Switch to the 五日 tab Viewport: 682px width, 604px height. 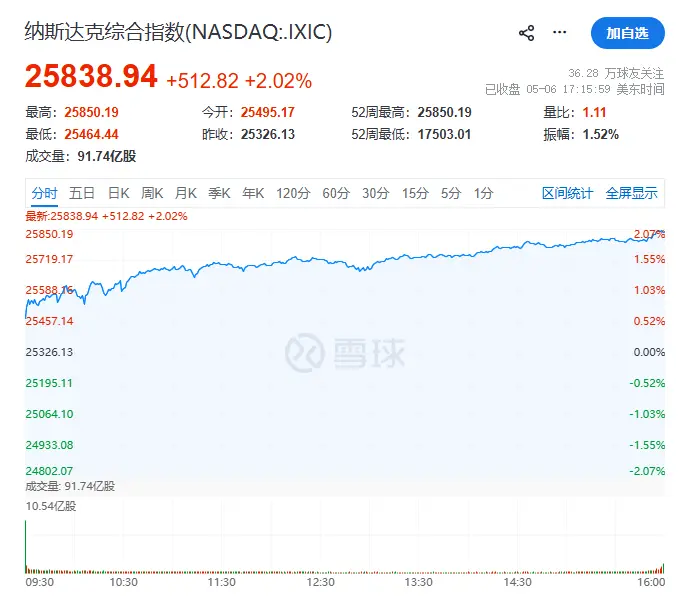tap(82, 193)
